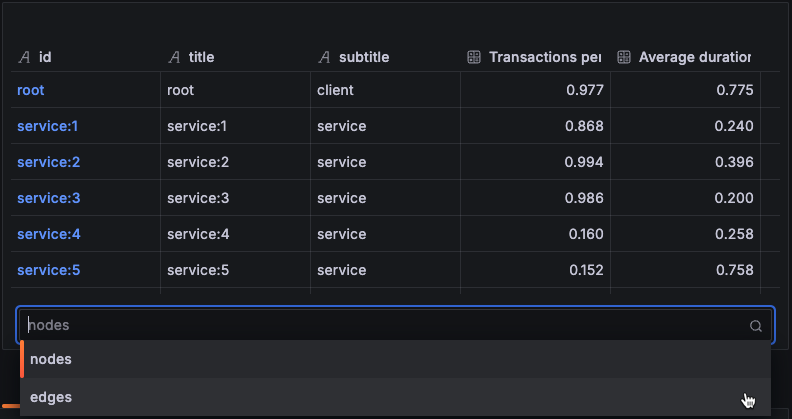
Task: Click the string type icon beside title header
Action: (x=175, y=58)
